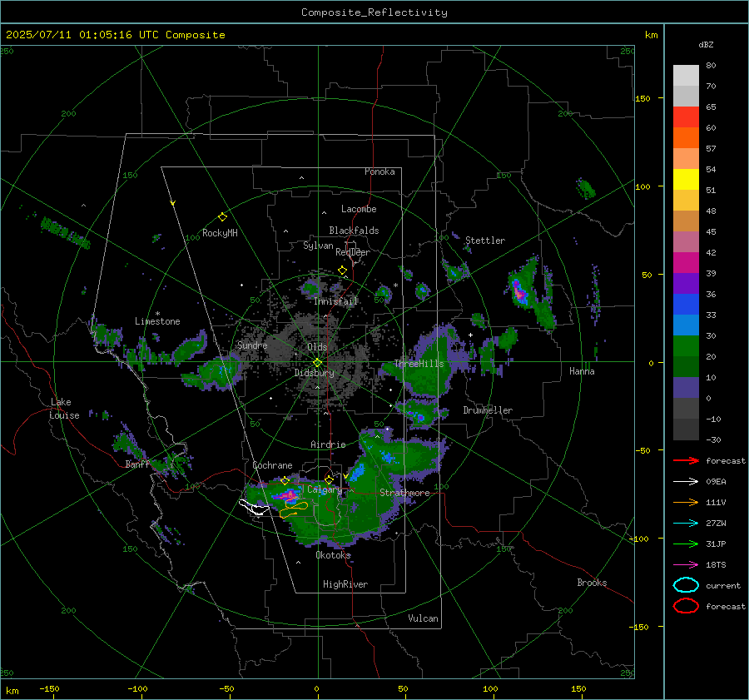Screen dimensions: 749x700
Task: Click the orange 111V arrow in legend
Action: [686, 502]
